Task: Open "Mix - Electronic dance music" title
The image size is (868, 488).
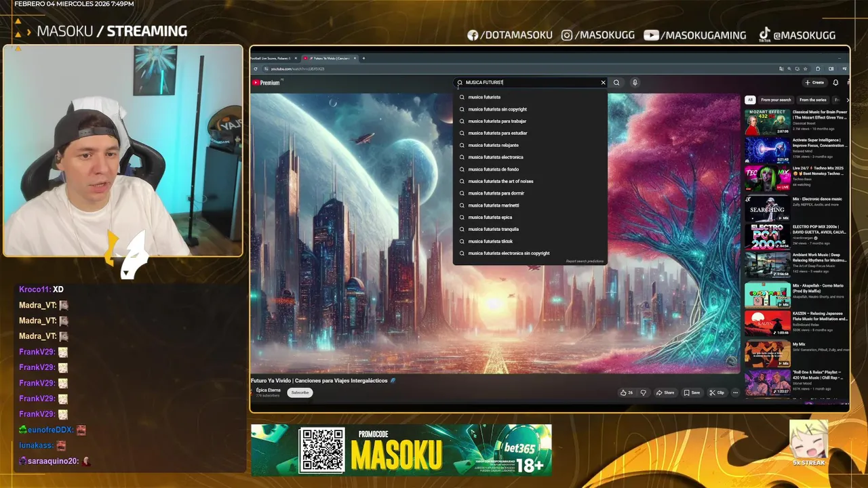Action: click(817, 199)
